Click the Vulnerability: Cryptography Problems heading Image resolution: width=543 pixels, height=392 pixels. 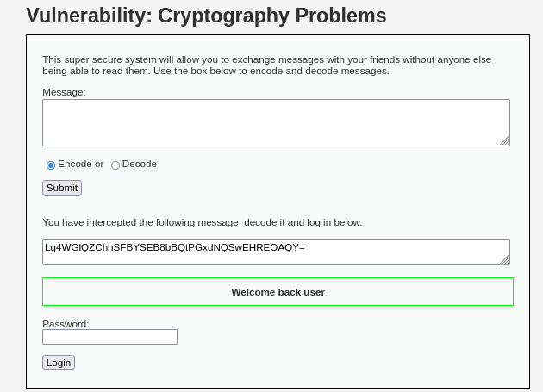(206, 16)
